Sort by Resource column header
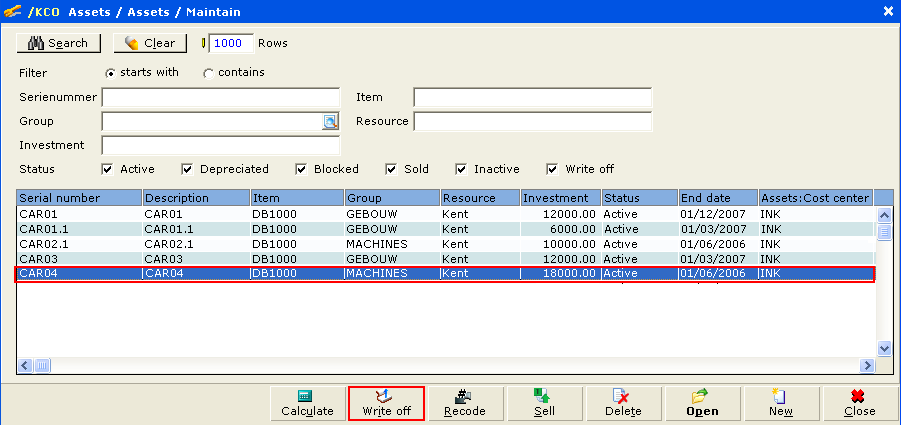Image resolution: width=901 pixels, height=425 pixels. (x=480, y=198)
